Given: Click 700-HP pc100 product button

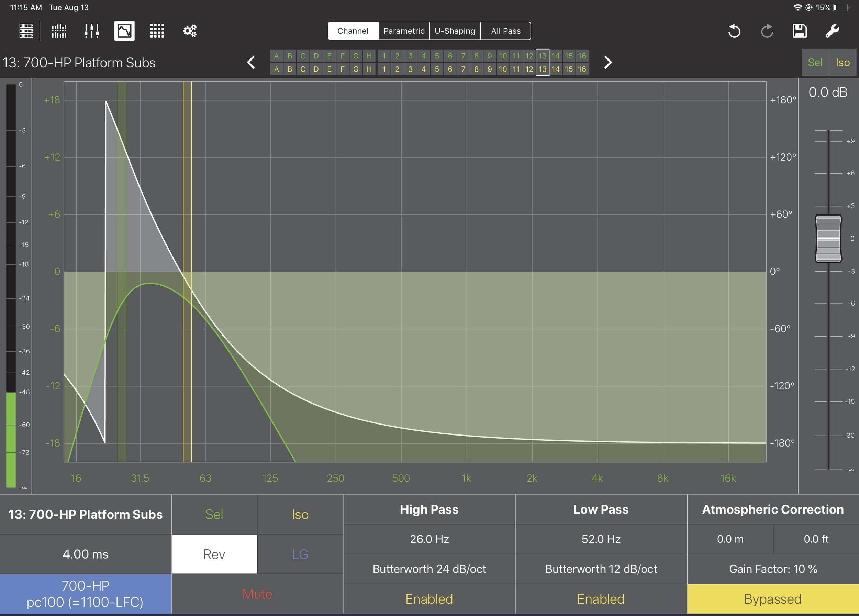Looking at the screenshot, I should [86, 594].
